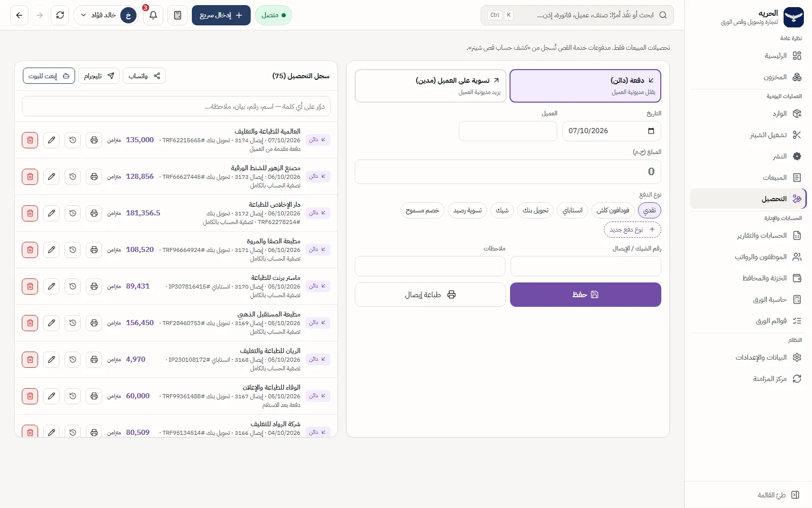Choose فودافون كاش payment type

[613, 210]
